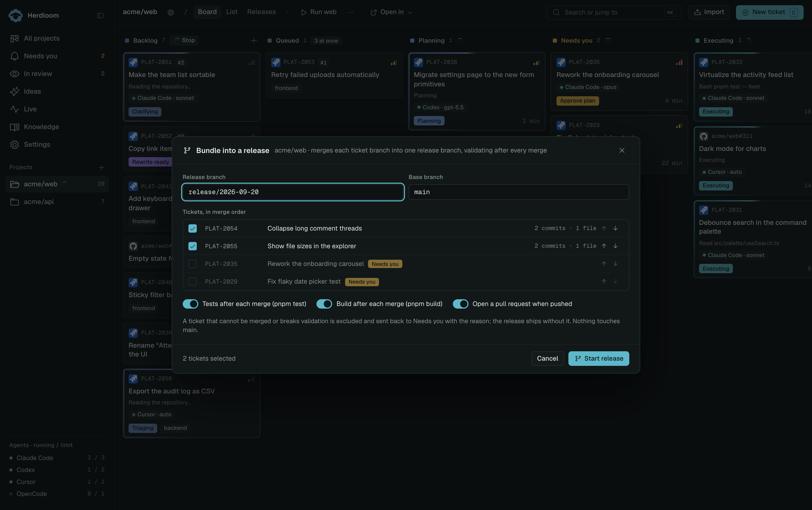Click the Search or jump to field
Screen dimensions: 812x510
click(x=614, y=12)
